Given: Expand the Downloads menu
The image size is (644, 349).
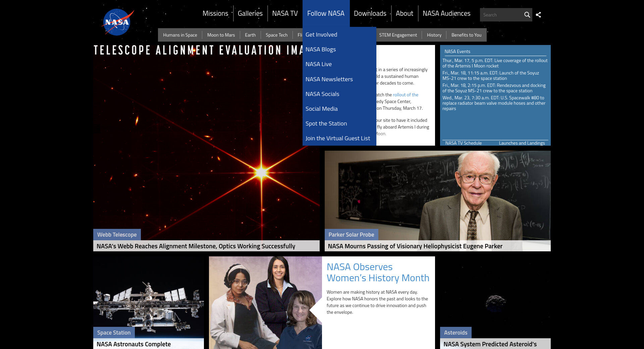Looking at the screenshot, I should [x=370, y=13].
